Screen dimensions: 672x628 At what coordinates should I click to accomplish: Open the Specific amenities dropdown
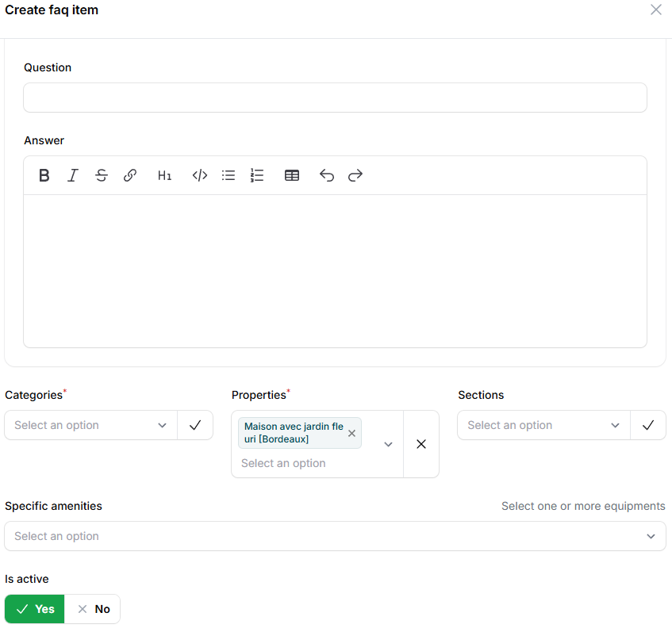pyautogui.click(x=335, y=536)
